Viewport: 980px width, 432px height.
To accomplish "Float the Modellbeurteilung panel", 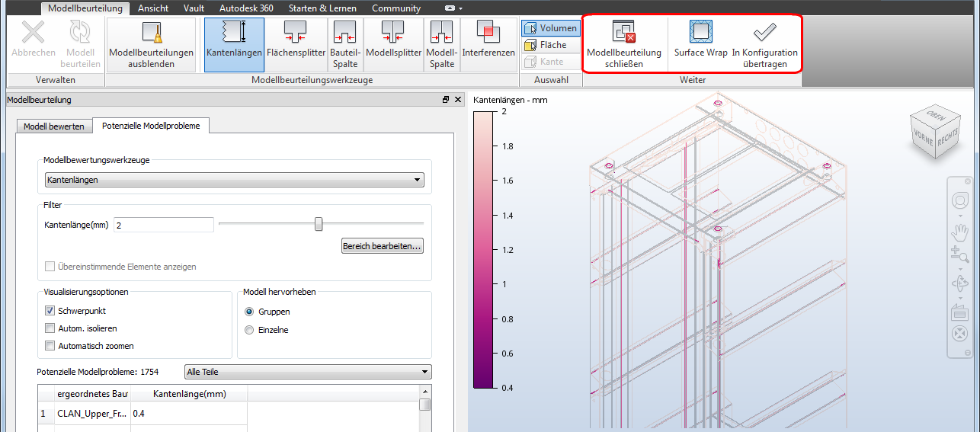I will pyautogui.click(x=446, y=100).
